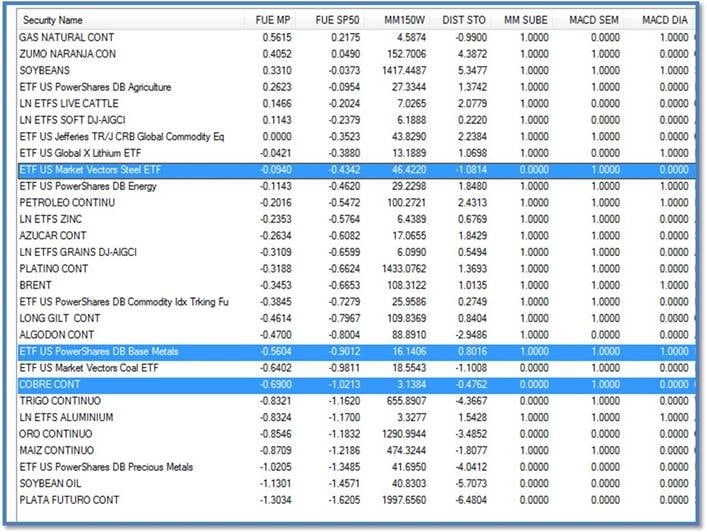Select the SOYBEAN OIL row

point(356,484)
